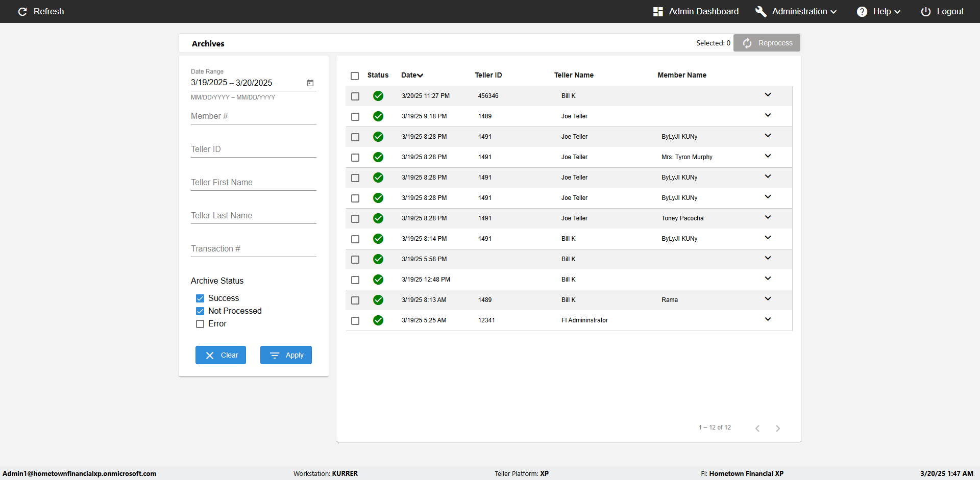980x480 pixels.
Task: Go to previous page of results
Action: coord(757,428)
